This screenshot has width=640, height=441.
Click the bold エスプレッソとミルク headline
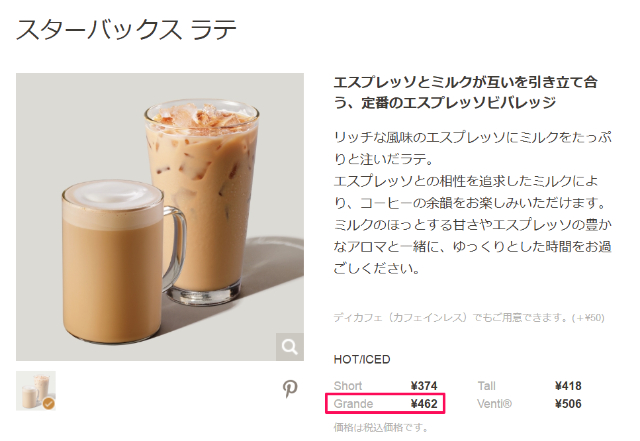tap(466, 92)
